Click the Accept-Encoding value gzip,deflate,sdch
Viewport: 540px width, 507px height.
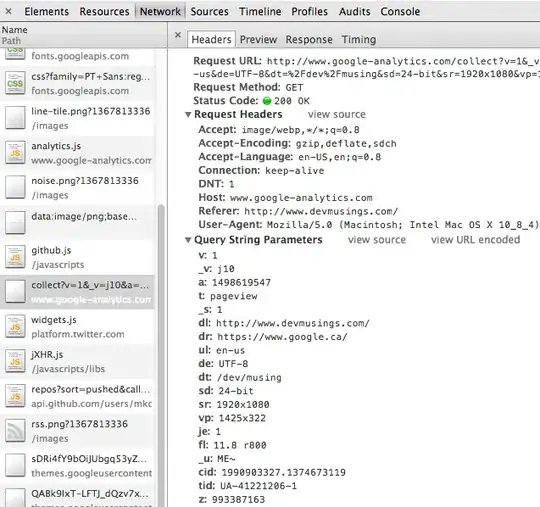click(x=346, y=144)
